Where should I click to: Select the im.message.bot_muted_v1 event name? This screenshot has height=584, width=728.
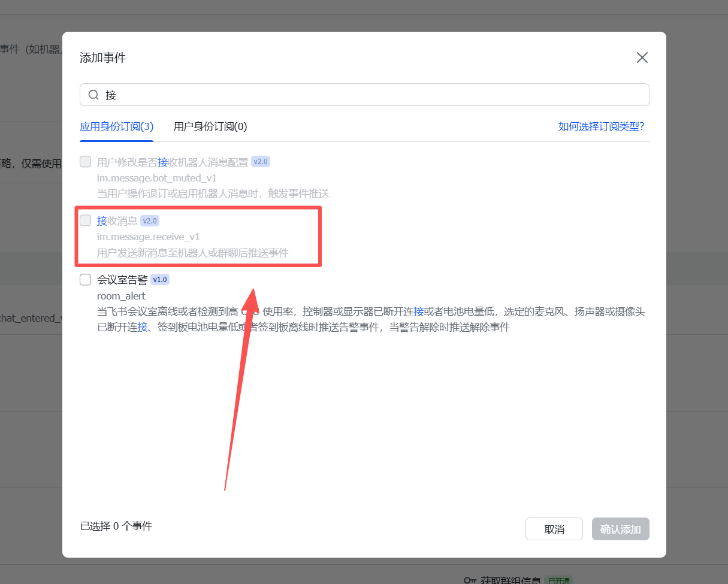pos(157,178)
